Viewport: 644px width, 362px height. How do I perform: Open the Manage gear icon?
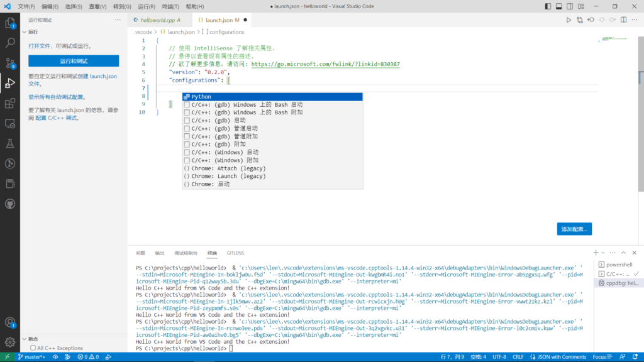pyautogui.click(x=10, y=342)
